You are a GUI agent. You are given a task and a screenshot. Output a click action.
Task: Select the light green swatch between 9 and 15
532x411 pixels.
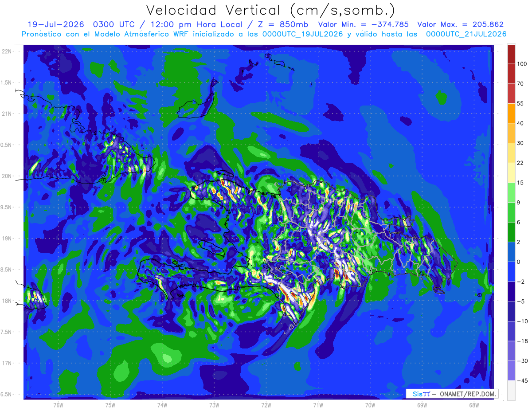(511, 192)
